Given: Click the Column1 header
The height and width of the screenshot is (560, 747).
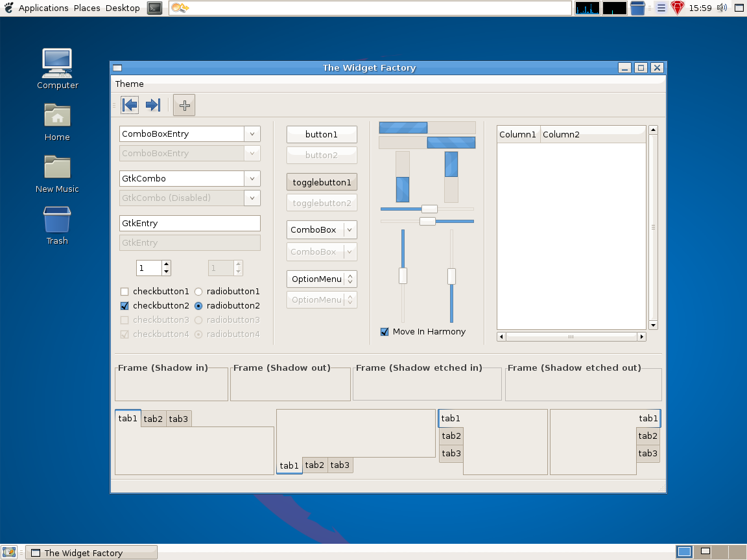Looking at the screenshot, I should 518,134.
